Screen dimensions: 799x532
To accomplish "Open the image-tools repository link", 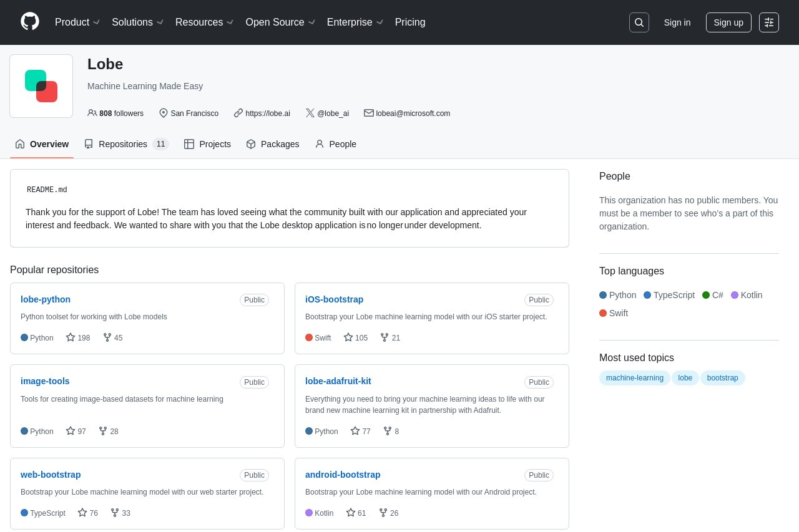I will (x=45, y=381).
